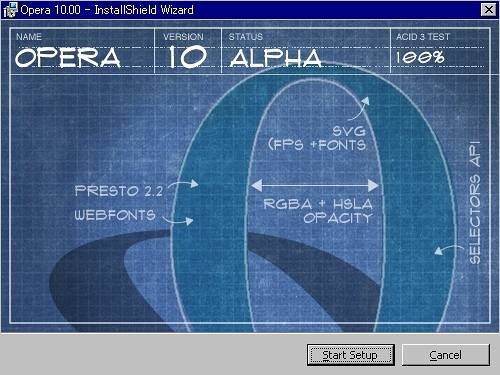500x375 pixels.
Task: Click the 'ALPHA' status text
Action: click(x=276, y=58)
